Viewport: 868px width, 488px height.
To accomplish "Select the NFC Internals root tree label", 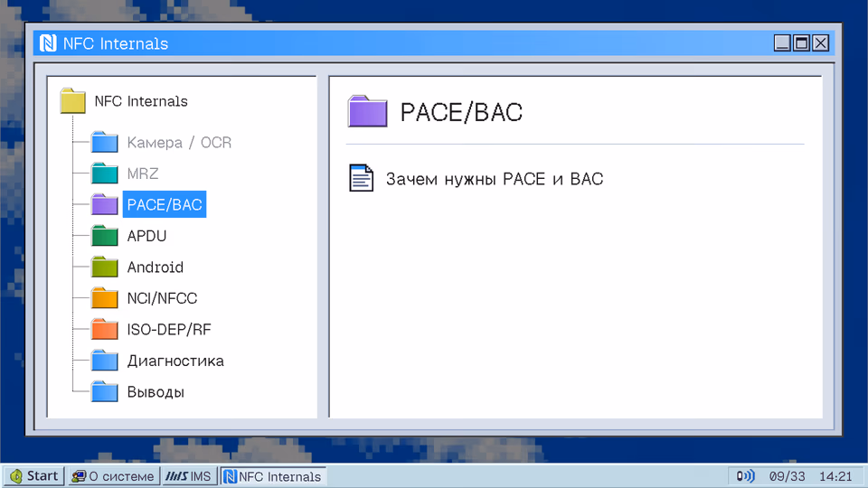I will click(x=141, y=101).
